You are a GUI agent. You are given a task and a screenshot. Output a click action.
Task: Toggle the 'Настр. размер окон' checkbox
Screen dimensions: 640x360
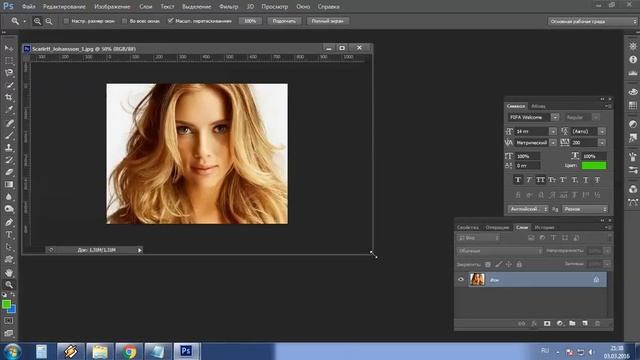tap(66, 21)
